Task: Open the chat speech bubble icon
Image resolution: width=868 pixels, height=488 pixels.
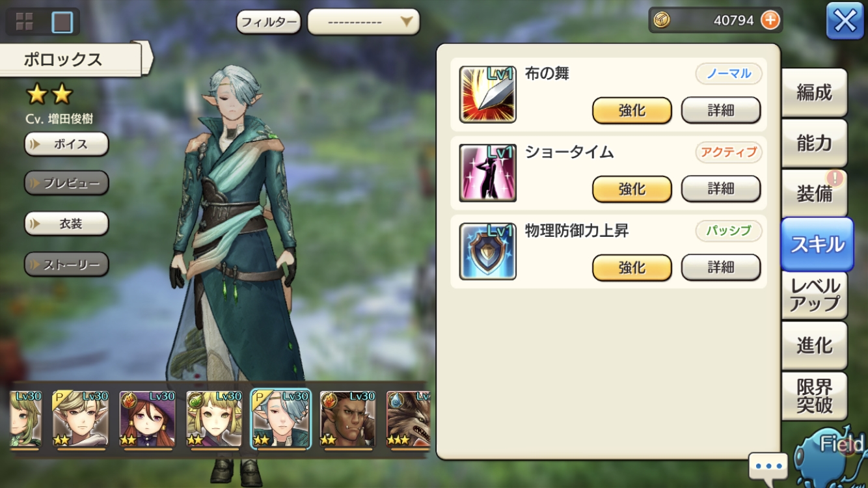Action: [x=768, y=466]
